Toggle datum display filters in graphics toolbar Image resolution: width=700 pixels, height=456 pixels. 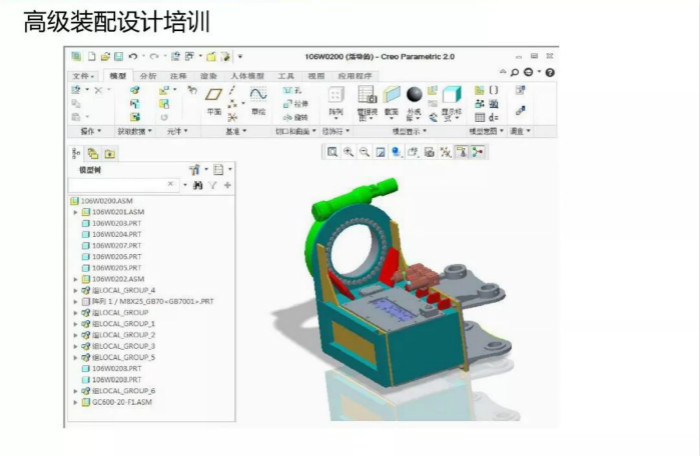click(x=445, y=152)
